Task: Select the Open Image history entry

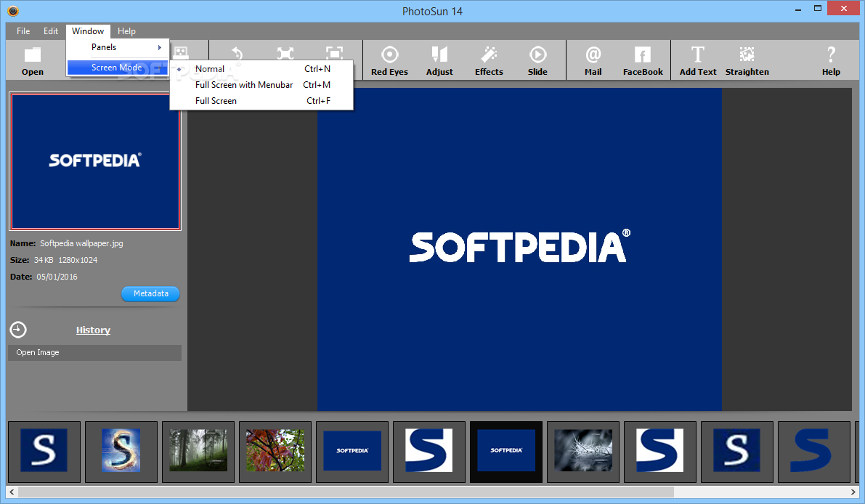Action: click(94, 353)
